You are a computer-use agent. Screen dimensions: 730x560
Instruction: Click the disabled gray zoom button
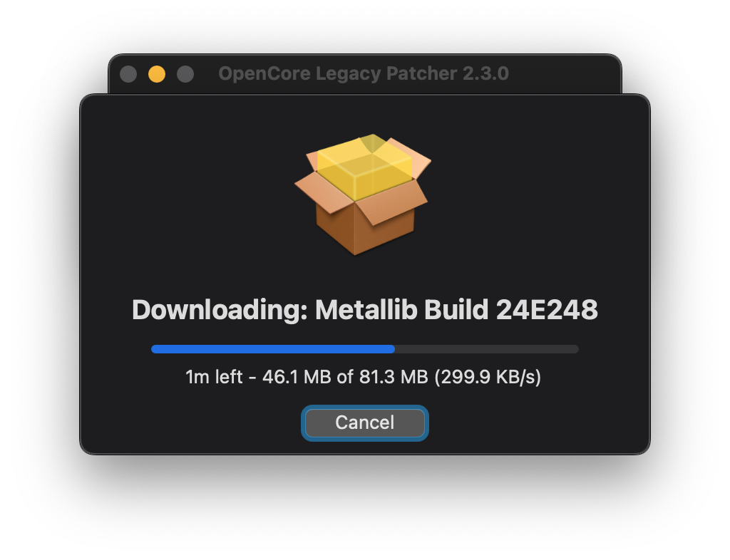[x=185, y=74]
